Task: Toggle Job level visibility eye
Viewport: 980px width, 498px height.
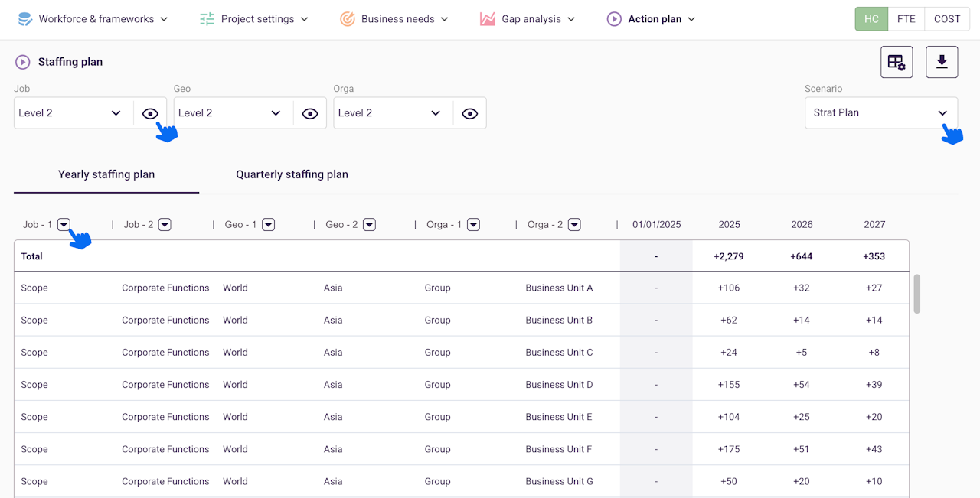Action: pyautogui.click(x=150, y=113)
